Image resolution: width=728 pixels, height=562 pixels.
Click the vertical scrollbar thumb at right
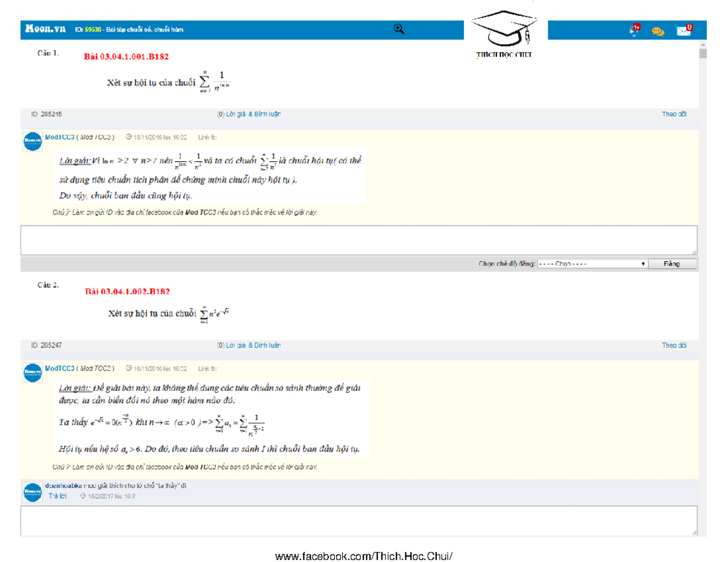click(703, 53)
